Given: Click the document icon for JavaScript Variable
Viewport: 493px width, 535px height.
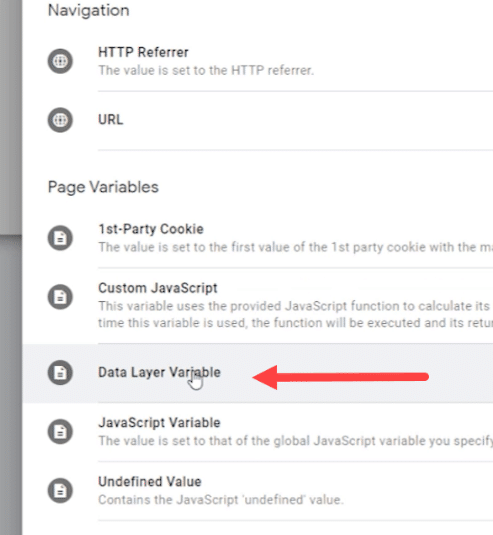Looking at the screenshot, I should point(60,432).
